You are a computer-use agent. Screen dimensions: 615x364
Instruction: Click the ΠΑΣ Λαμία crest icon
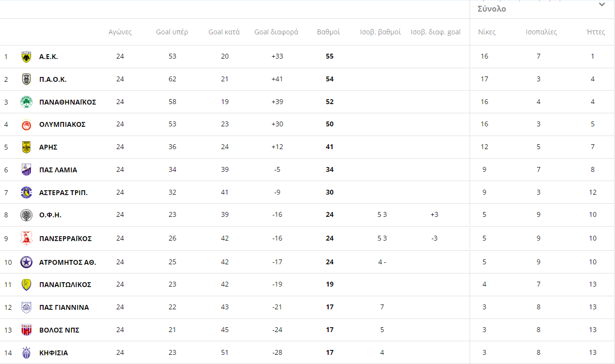click(27, 170)
